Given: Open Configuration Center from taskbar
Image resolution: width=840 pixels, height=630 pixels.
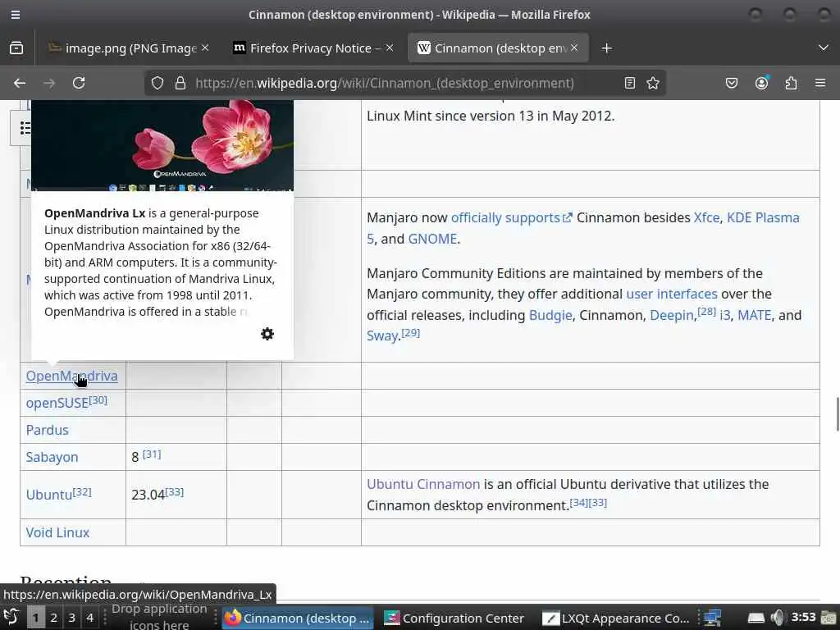Looking at the screenshot, I should coord(454,619).
